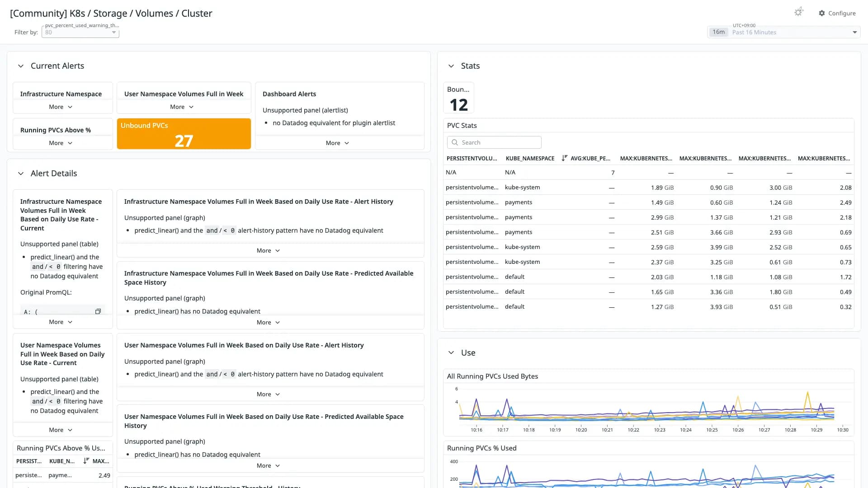Click the Bound PVCs stat showing 12
The image size is (868, 488).
coord(458,98)
